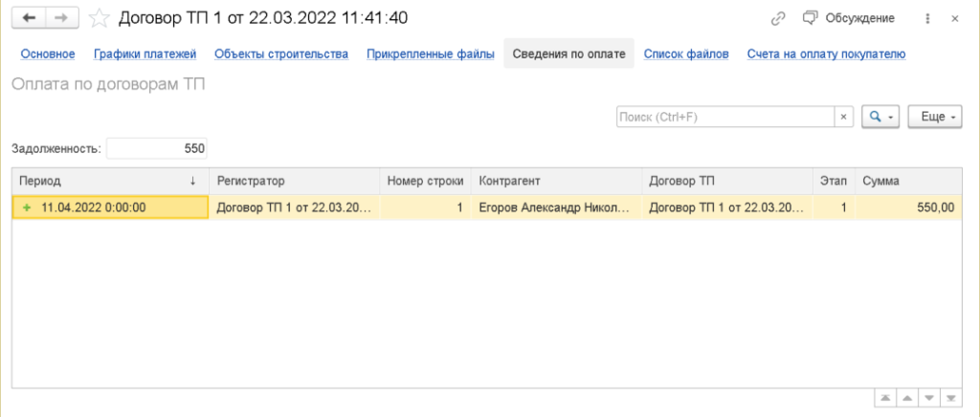Click the forward navigation arrow
This screenshot has height=417, width=980.
click(61, 18)
